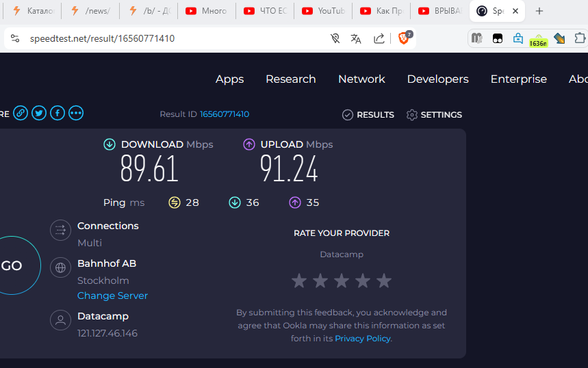Click the share page icon

(379, 38)
